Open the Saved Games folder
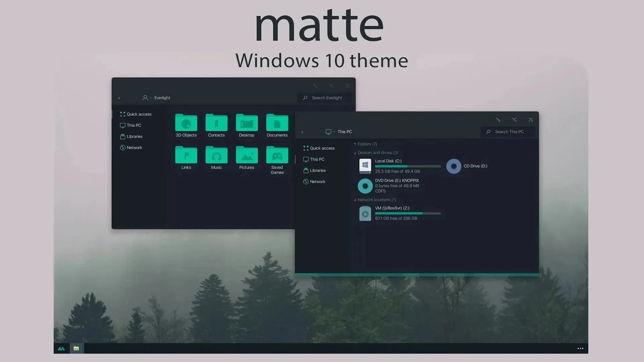Screen dimensions: 644x362 click(x=277, y=156)
